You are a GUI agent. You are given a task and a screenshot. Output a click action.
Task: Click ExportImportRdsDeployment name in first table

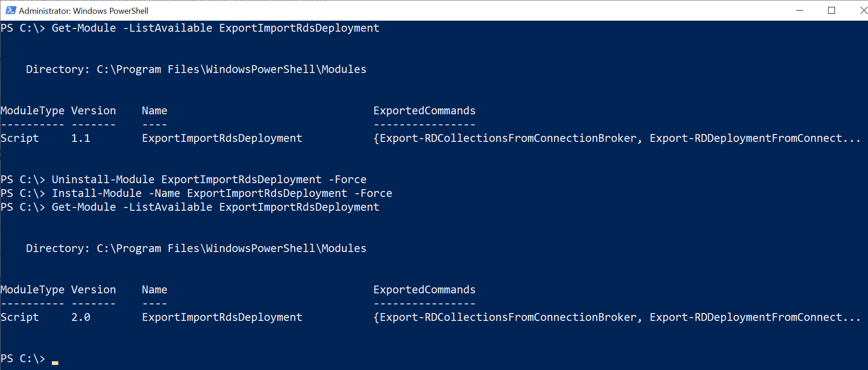[222, 138]
